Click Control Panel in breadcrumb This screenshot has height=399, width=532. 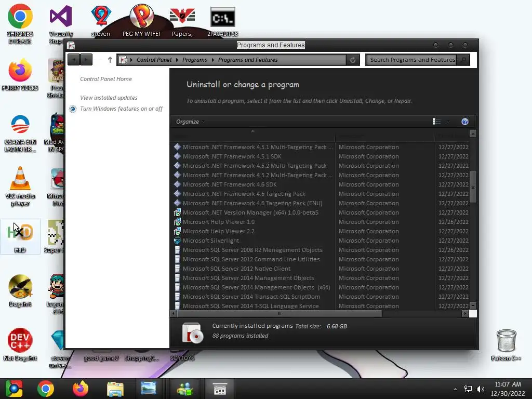[154, 60]
